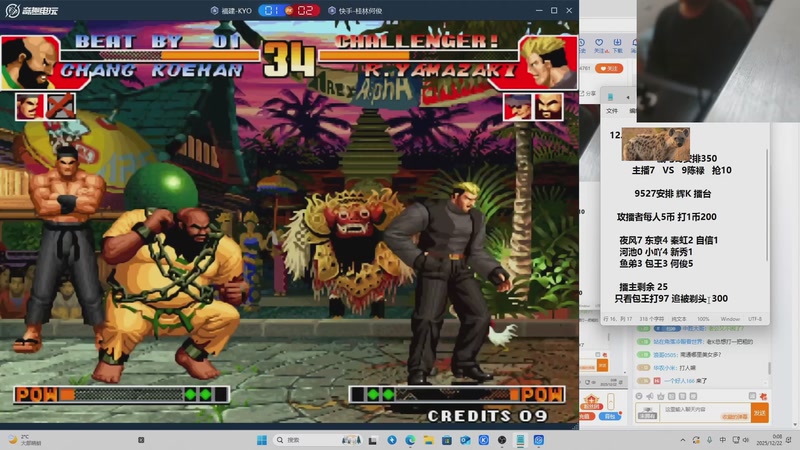The height and width of the screenshot is (450, 800).
Task: Click the emoji icon in the chat toolbar
Action: pyautogui.click(x=639, y=396)
